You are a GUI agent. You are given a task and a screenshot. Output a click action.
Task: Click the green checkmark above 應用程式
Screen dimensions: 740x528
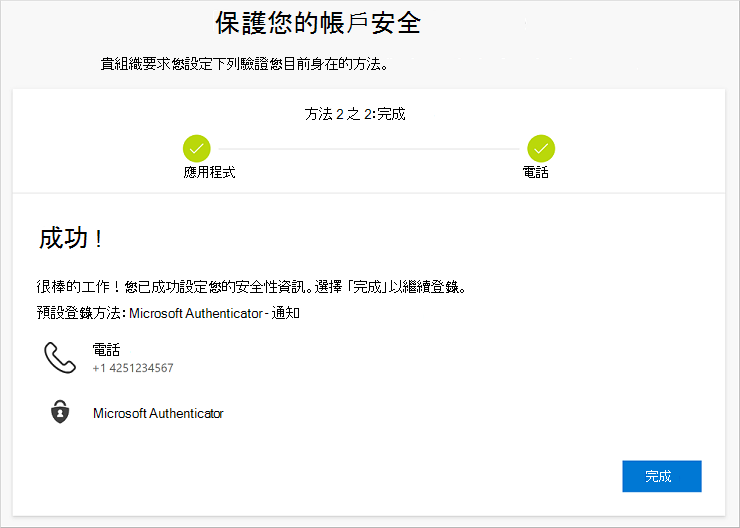coord(197,149)
